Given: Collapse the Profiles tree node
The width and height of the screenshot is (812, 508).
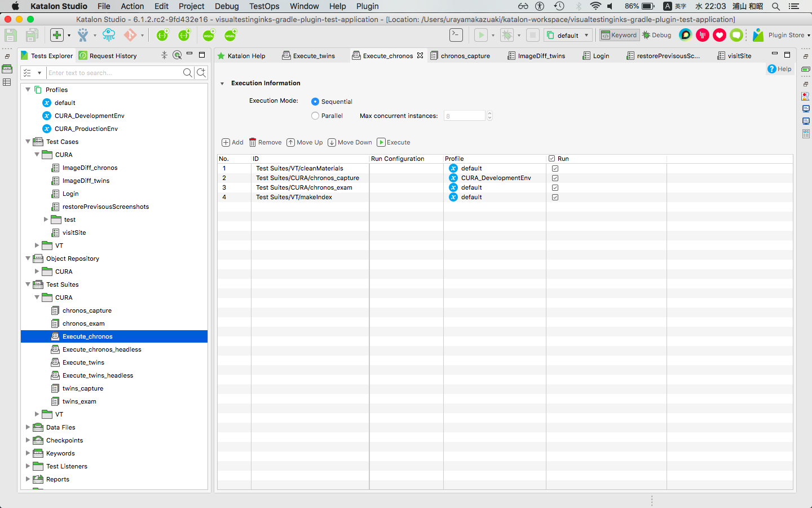Looking at the screenshot, I should pyautogui.click(x=28, y=90).
